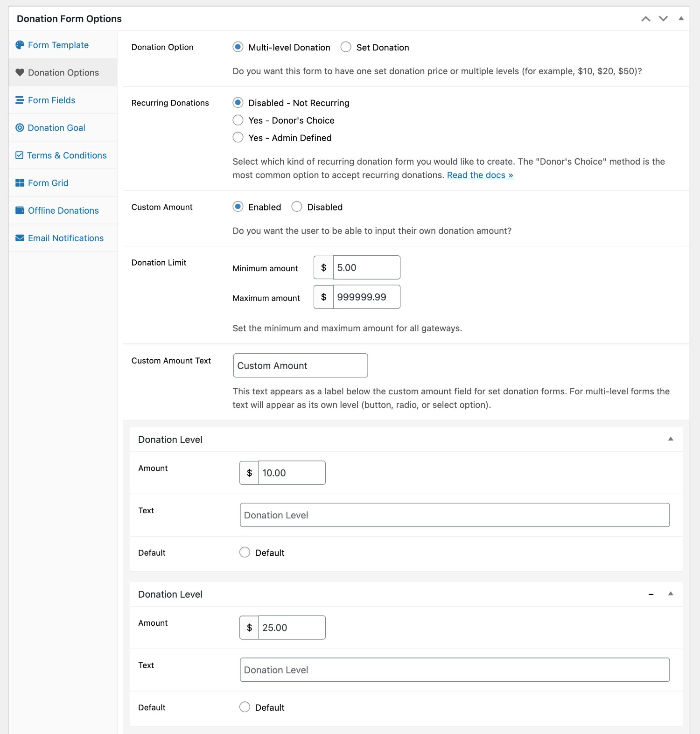The image size is (700, 734).
Task: Click the first Donation Level header title
Action: [x=170, y=440]
